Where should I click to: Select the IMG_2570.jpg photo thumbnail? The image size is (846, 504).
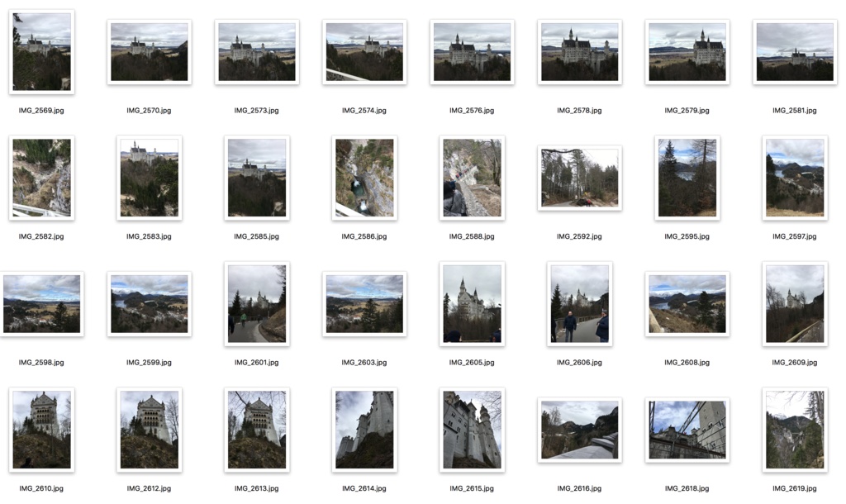pyautogui.click(x=150, y=52)
